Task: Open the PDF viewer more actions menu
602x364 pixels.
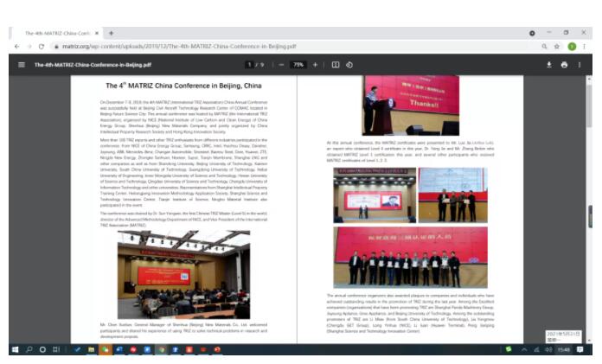Action: [580, 65]
